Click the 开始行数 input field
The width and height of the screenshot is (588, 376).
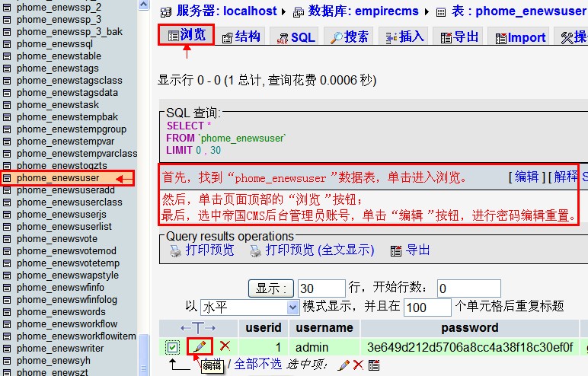tap(468, 288)
